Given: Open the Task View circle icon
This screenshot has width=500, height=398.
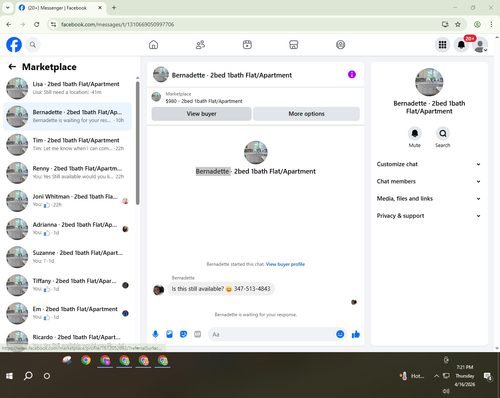Looking at the screenshot, I should coord(47,376).
